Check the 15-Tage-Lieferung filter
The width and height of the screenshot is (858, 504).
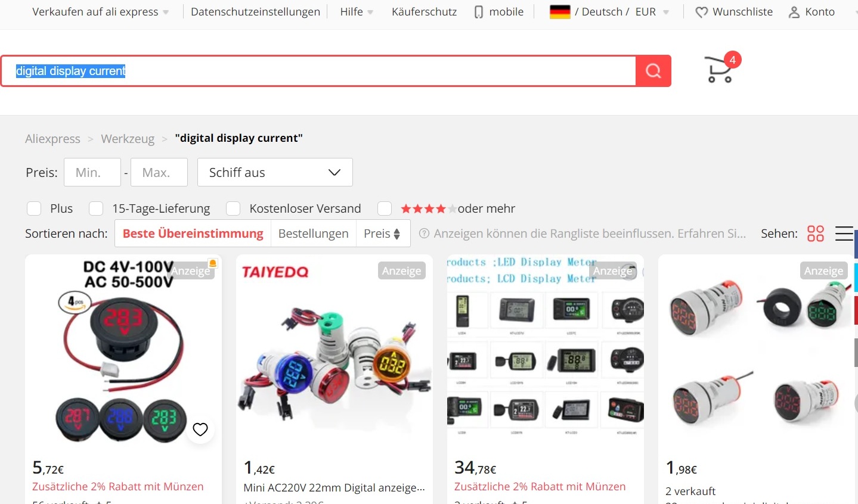point(96,209)
